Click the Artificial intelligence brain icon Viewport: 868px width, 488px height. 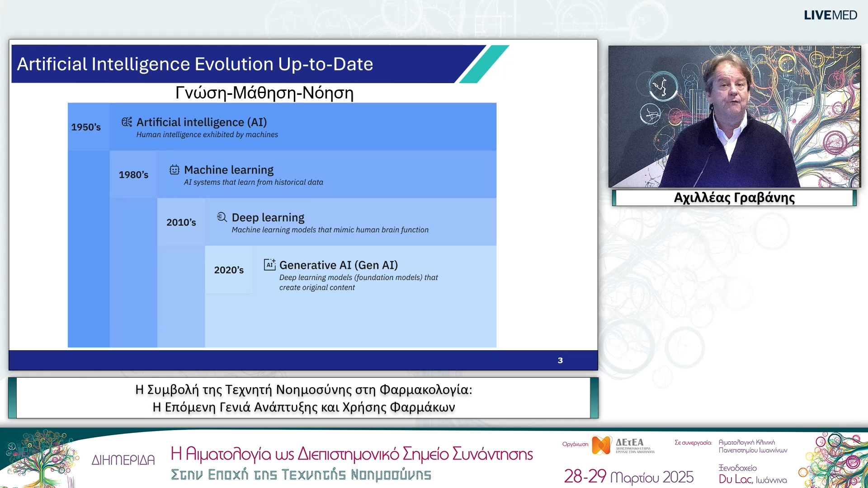(x=127, y=122)
